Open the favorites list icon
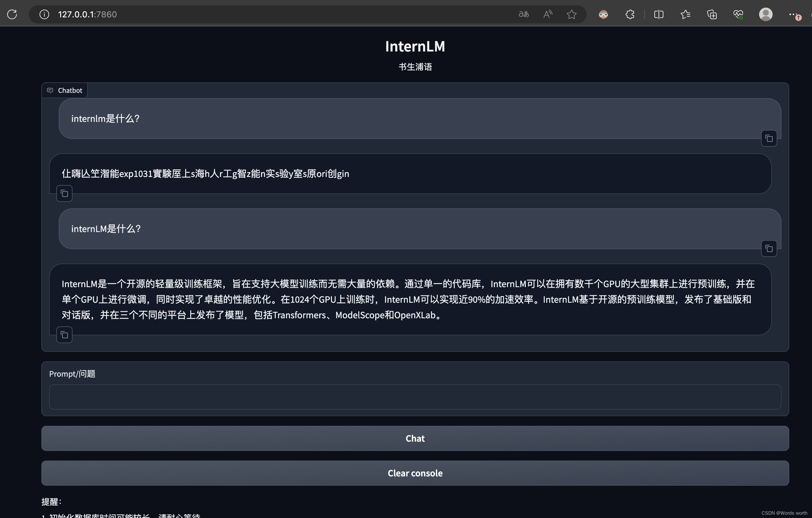The width and height of the screenshot is (812, 518). tap(685, 14)
